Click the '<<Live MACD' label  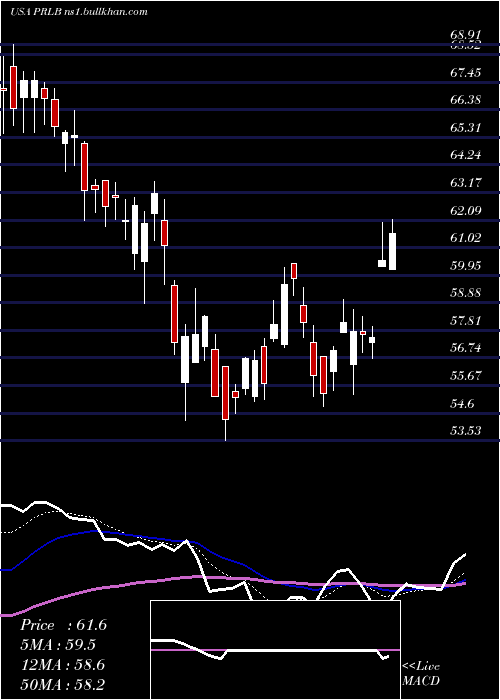(421, 673)
